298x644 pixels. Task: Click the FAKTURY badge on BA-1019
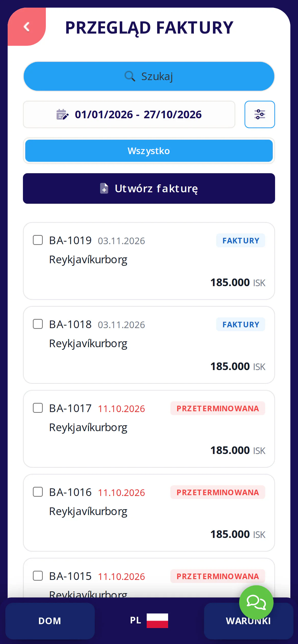241,240
